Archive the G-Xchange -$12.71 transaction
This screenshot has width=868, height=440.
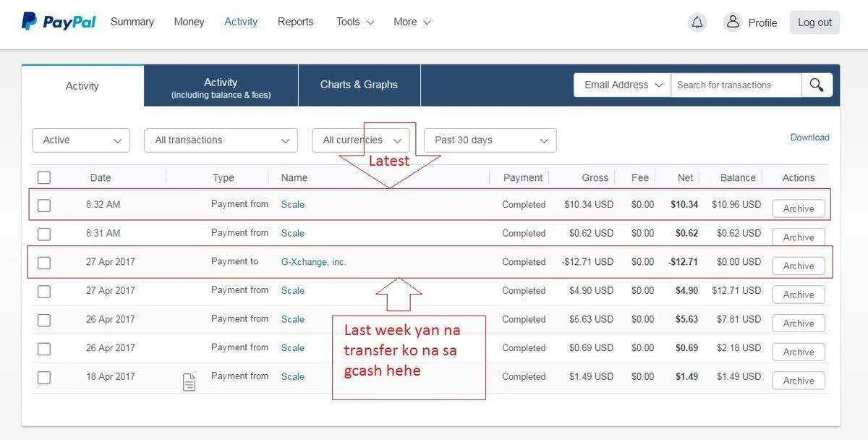799,266
